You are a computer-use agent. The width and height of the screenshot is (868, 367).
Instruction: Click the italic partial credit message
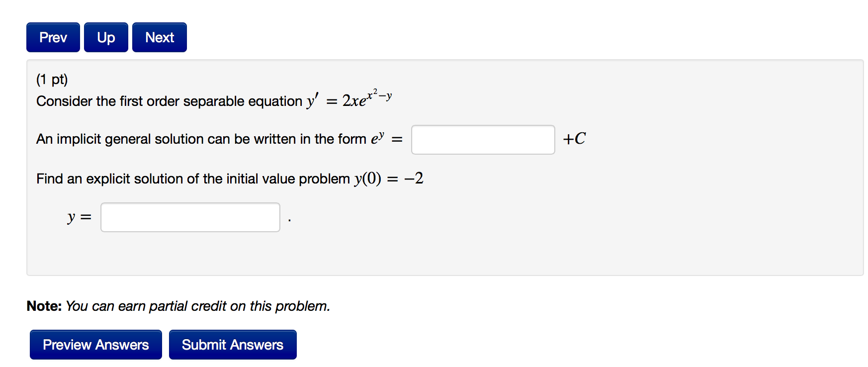click(198, 306)
